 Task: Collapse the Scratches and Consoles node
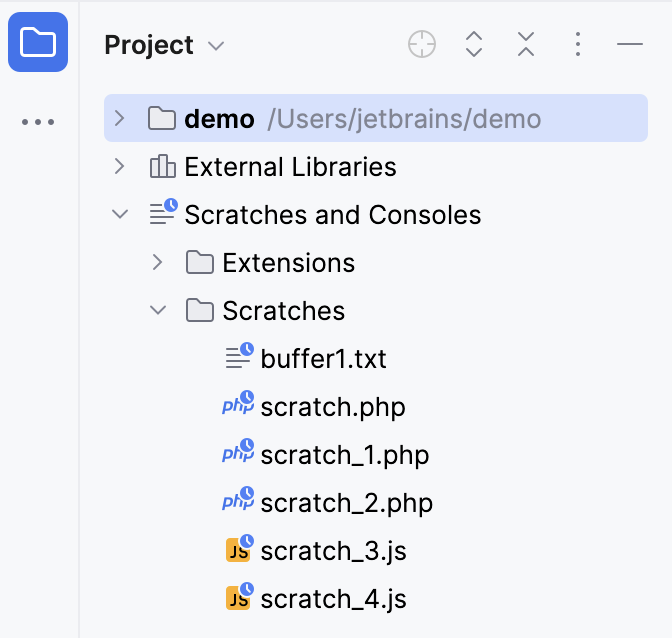tap(120, 214)
